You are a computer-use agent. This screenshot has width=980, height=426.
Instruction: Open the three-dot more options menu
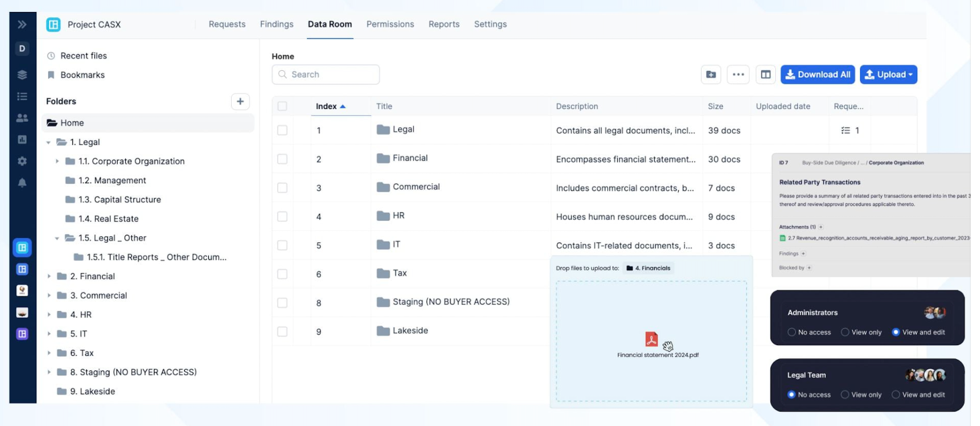pos(738,75)
